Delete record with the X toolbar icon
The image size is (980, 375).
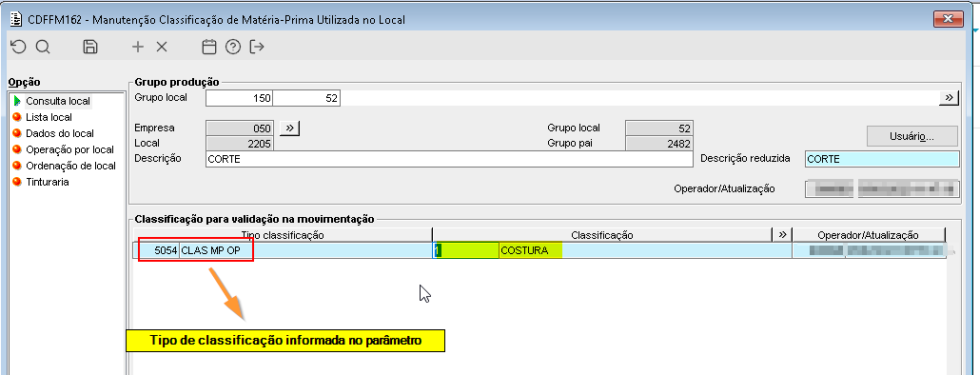(161, 47)
